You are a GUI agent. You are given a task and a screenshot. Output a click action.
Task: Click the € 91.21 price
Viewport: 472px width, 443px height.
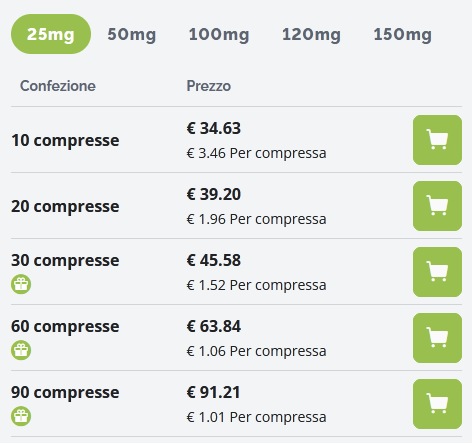click(x=213, y=392)
